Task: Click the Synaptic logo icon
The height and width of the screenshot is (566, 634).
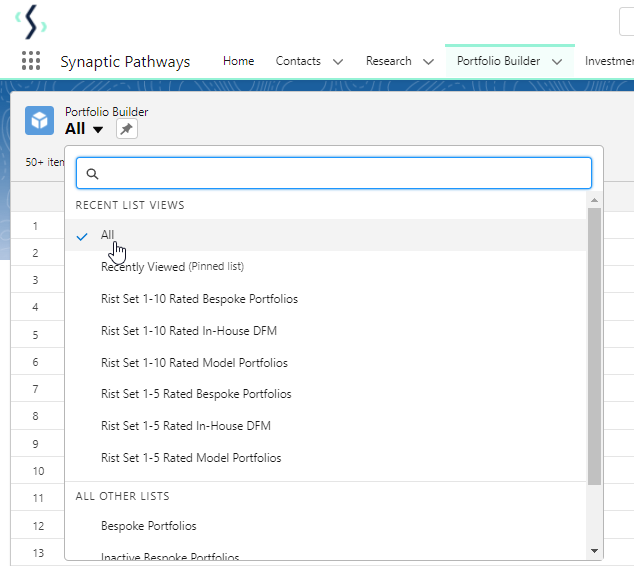Action: point(32,21)
